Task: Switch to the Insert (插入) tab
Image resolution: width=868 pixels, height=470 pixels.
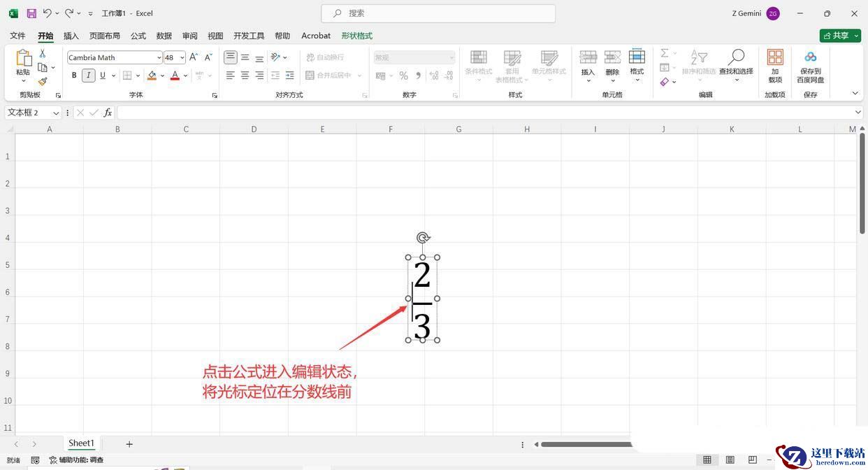Action: [71, 36]
